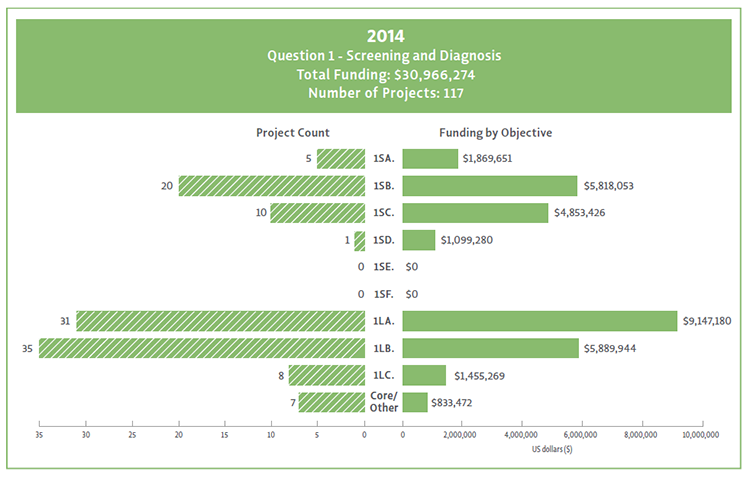Viewport: 750px width, 478px height.
Task: Click the "Number of Projects: 117" header text
Action: (x=374, y=94)
